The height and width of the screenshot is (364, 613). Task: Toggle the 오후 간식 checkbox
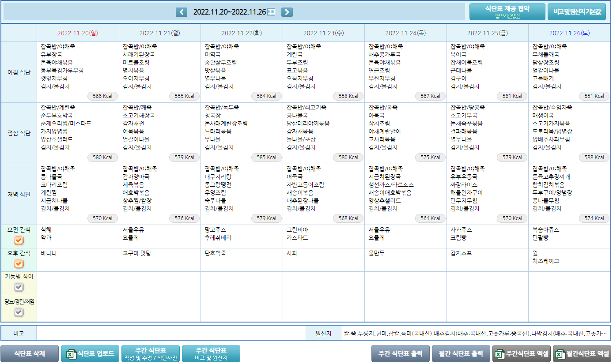[x=19, y=264]
